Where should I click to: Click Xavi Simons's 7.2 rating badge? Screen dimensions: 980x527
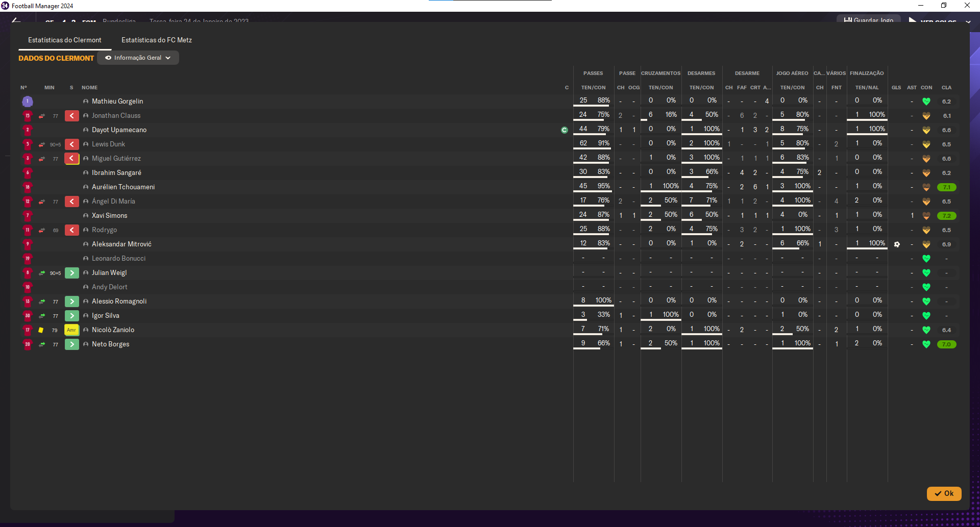[946, 216]
